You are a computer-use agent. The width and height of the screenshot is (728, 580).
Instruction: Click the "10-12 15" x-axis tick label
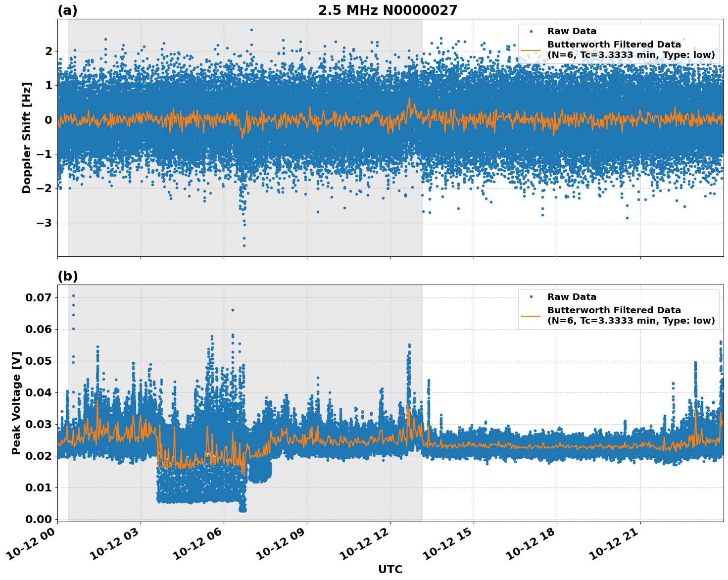pyautogui.click(x=449, y=542)
